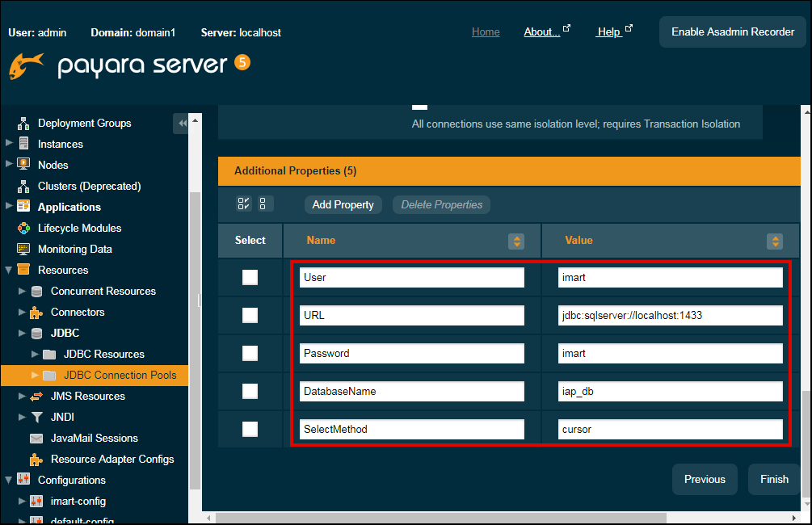The image size is (812, 525).
Task: Click the DatabaseName value input field
Action: 670,391
